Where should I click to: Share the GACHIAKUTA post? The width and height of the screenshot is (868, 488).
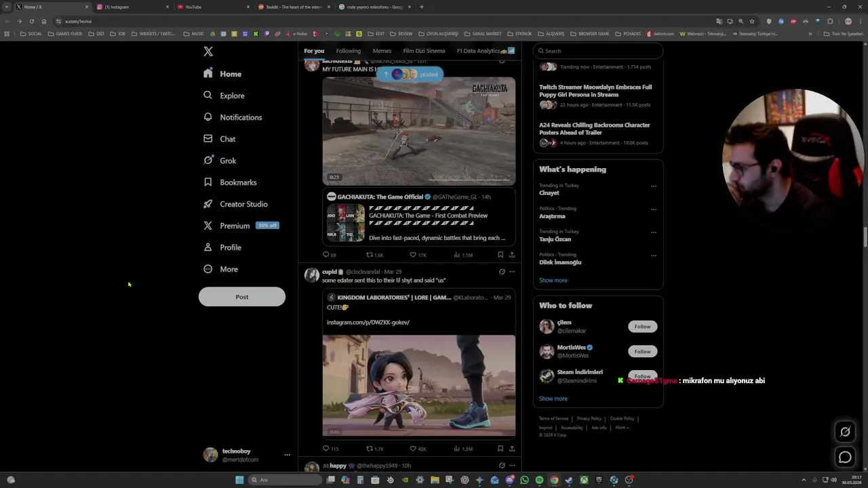coord(512,255)
